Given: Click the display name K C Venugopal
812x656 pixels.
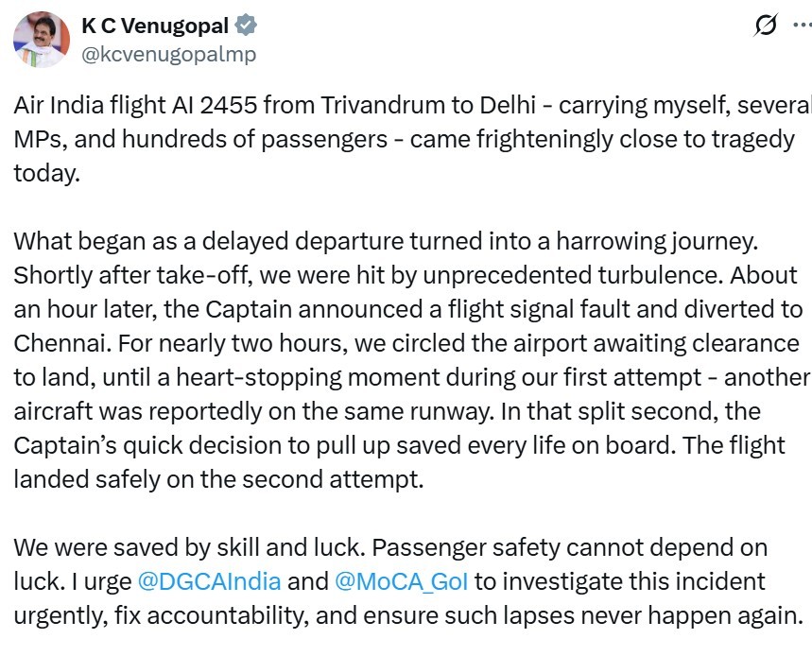Looking at the screenshot, I should click(x=155, y=26).
